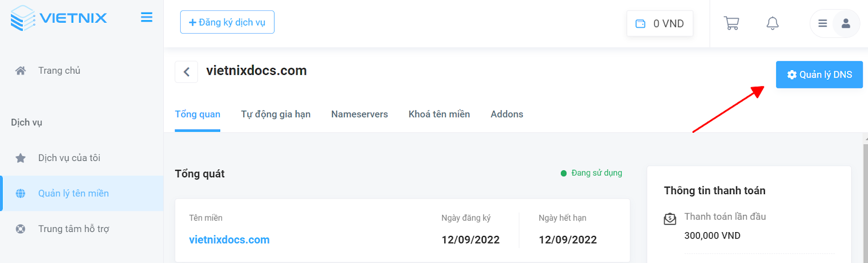Open the shopping cart icon

coord(731,23)
